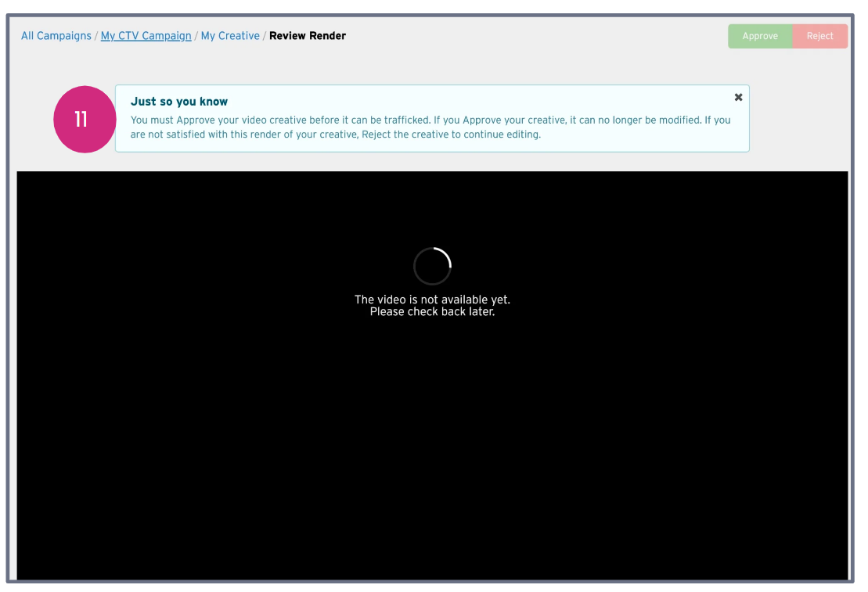Go to All Campaigns breadcrumb
This screenshot has height=592, width=868.
coord(56,36)
